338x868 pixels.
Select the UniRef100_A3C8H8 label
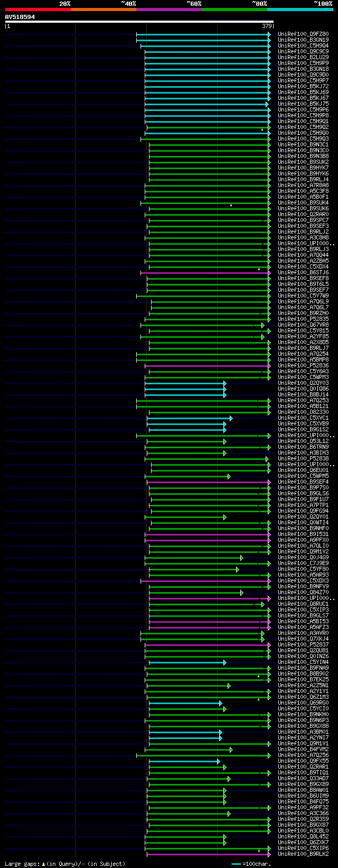303,238
